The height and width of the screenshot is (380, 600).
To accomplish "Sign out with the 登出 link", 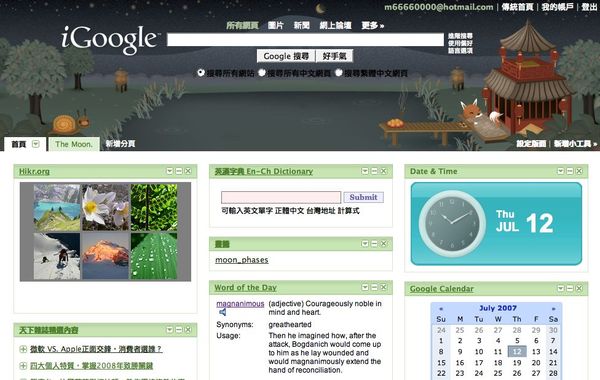I will tap(589, 7).
